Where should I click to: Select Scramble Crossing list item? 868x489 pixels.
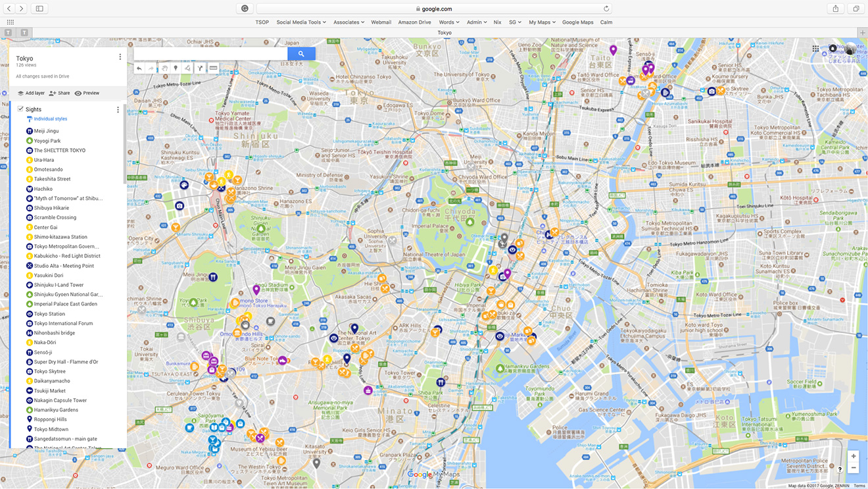pos(55,217)
